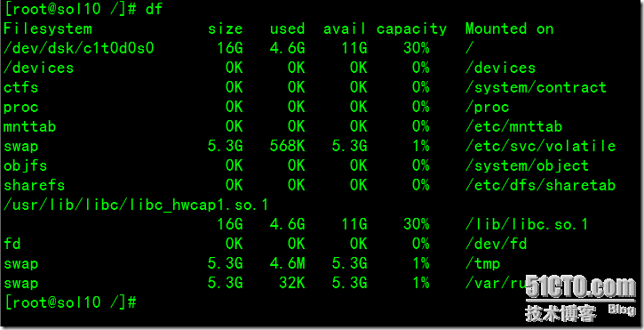The height and width of the screenshot is (330, 644).
Task: Click the mnttab filesystem name
Action: click(x=29, y=126)
